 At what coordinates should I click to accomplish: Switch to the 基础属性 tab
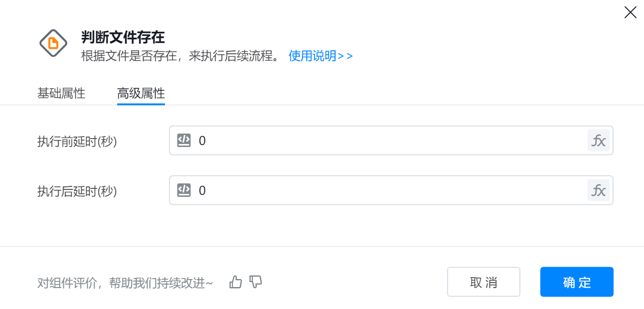pyautogui.click(x=61, y=93)
